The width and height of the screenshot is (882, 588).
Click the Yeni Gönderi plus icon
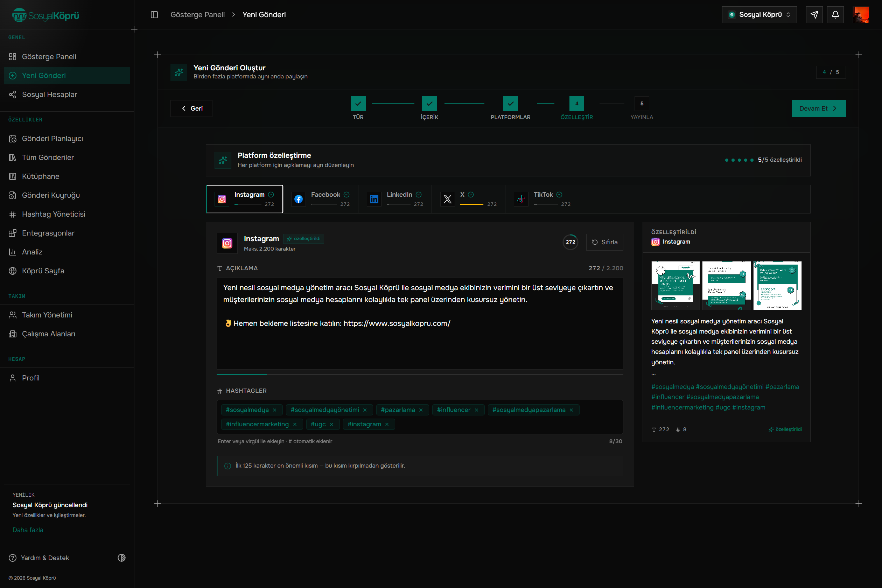13,75
